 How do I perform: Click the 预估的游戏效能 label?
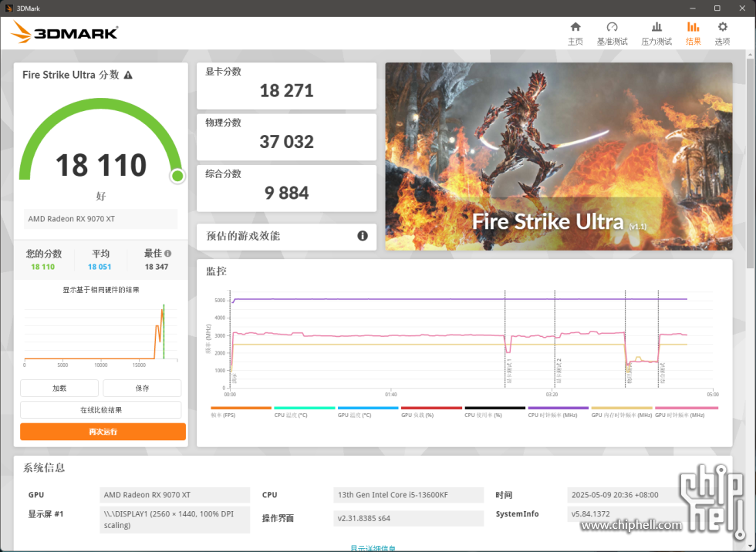243,236
